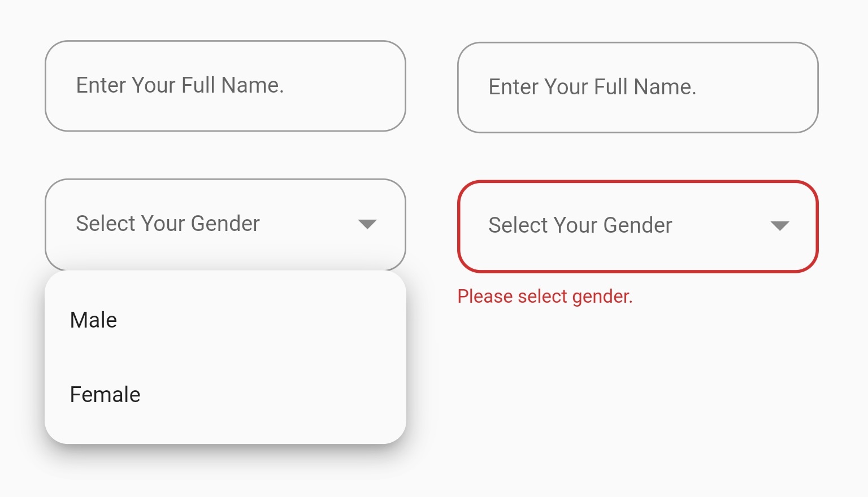Click the right dropdown's arrow icon
Image resolution: width=868 pixels, height=497 pixels.
coord(780,226)
